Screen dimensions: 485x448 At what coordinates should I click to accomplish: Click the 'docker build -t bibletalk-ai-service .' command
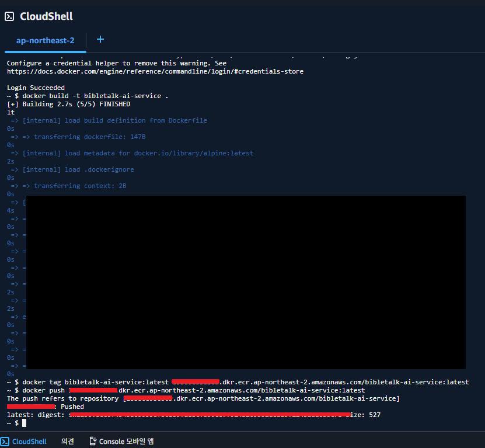[95, 96]
